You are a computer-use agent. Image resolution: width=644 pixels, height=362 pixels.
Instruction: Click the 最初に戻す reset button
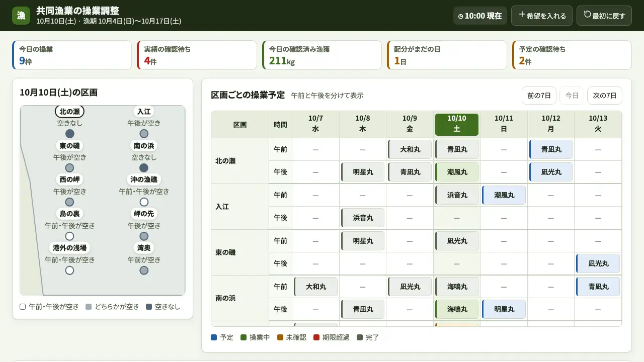click(x=604, y=16)
